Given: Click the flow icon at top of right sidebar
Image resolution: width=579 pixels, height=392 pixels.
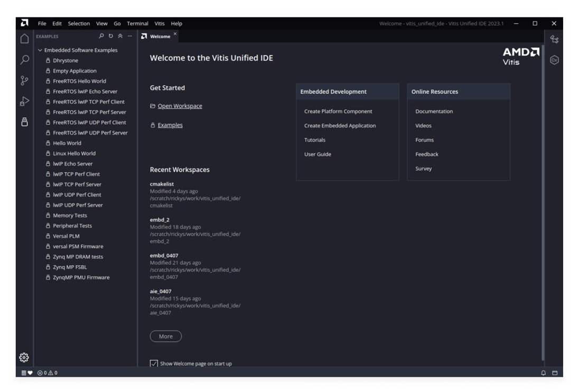Looking at the screenshot, I should [x=554, y=40].
